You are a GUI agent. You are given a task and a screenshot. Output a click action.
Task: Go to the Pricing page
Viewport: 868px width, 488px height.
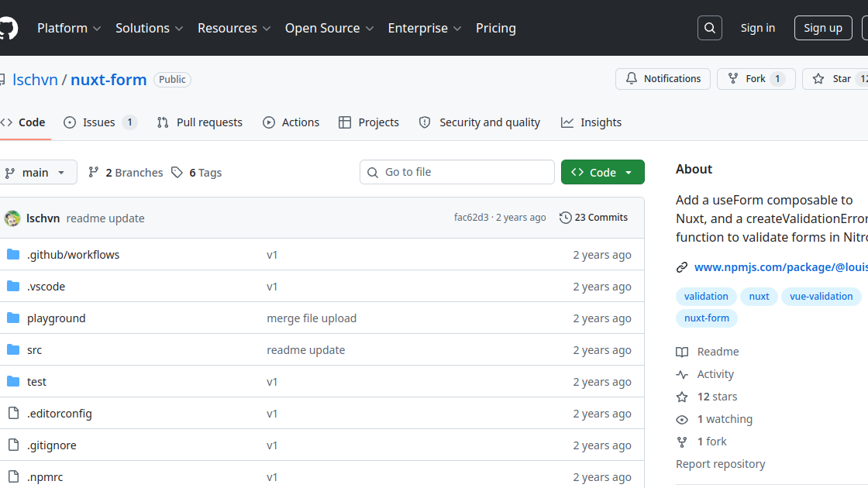(495, 28)
